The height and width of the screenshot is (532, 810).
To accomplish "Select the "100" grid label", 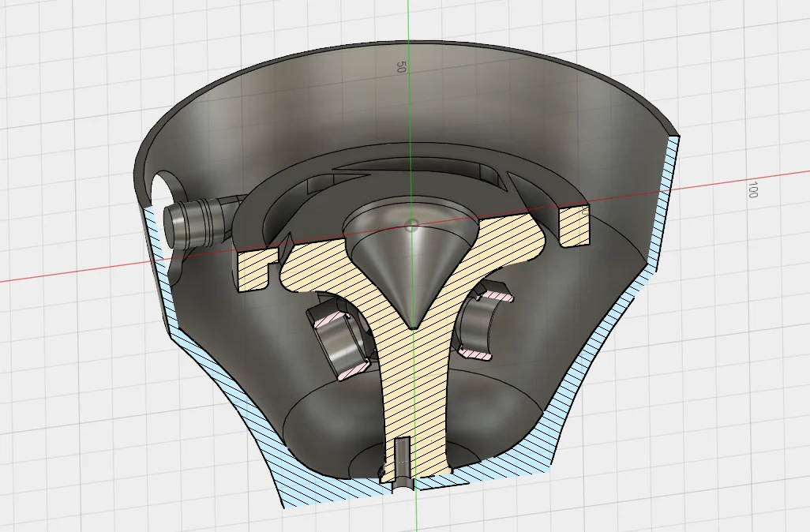I will point(752,189).
